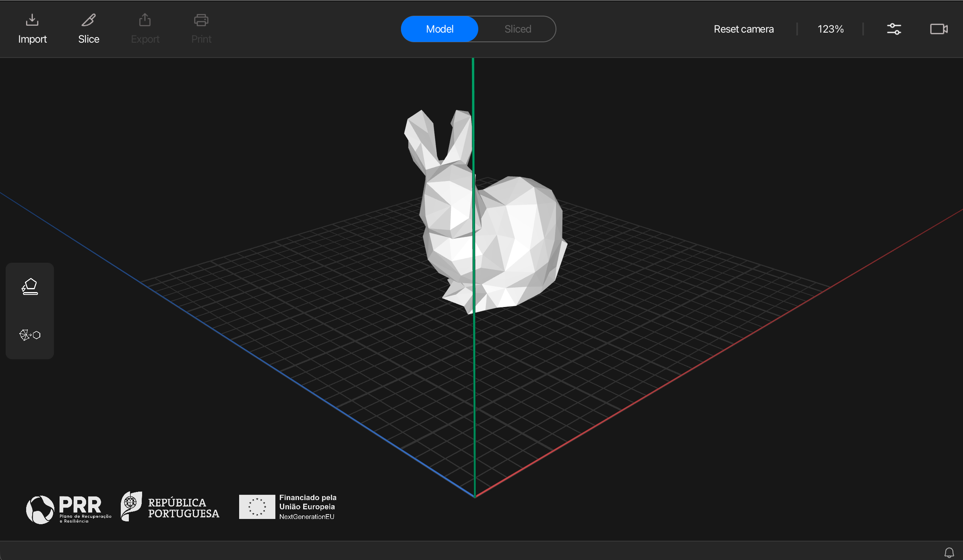Click the 'Financiado pela União Europeia' text
963x560 pixels.
click(x=308, y=502)
